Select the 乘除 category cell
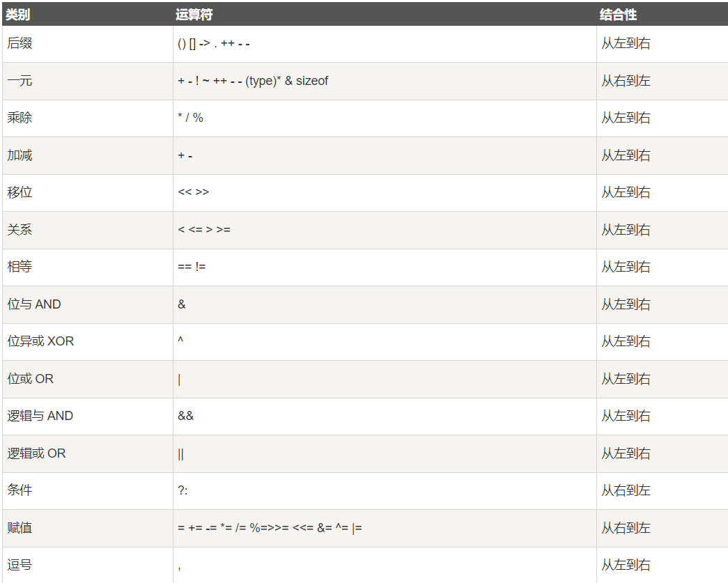 (20, 118)
